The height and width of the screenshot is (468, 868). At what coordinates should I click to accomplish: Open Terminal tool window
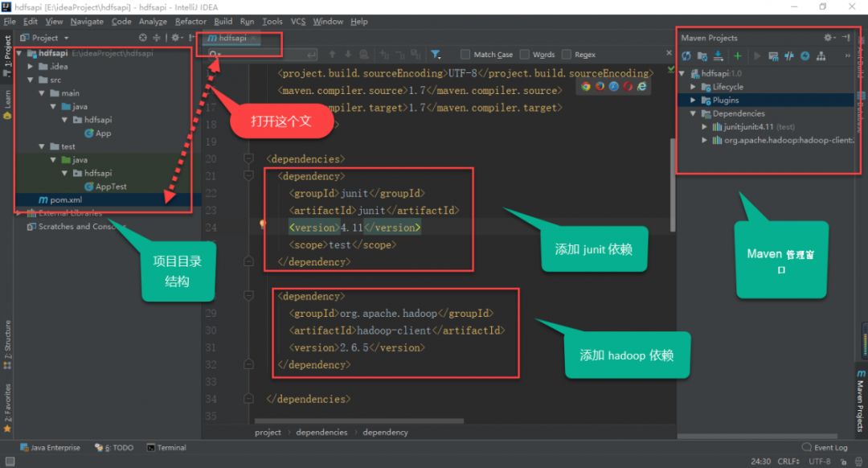click(x=166, y=448)
